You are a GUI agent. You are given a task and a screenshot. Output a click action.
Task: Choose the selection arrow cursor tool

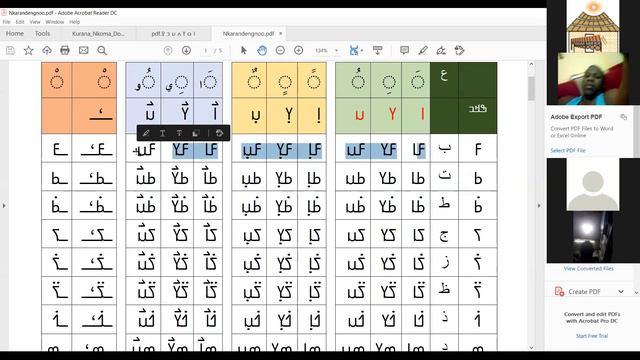tap(244, 51)
